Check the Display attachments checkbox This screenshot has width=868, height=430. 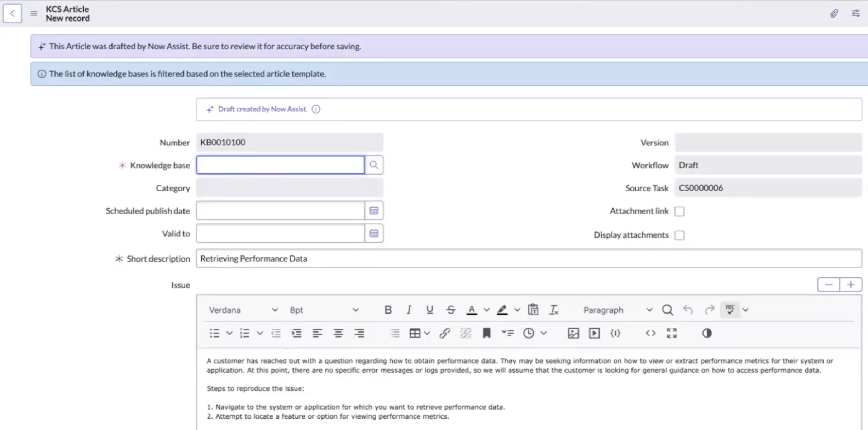point(679,235)
